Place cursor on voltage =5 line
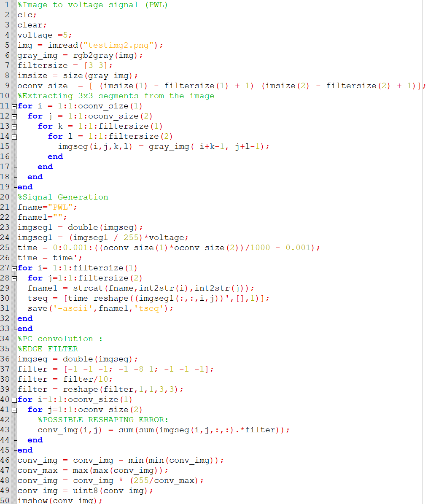428x504 pixels. 45,35
